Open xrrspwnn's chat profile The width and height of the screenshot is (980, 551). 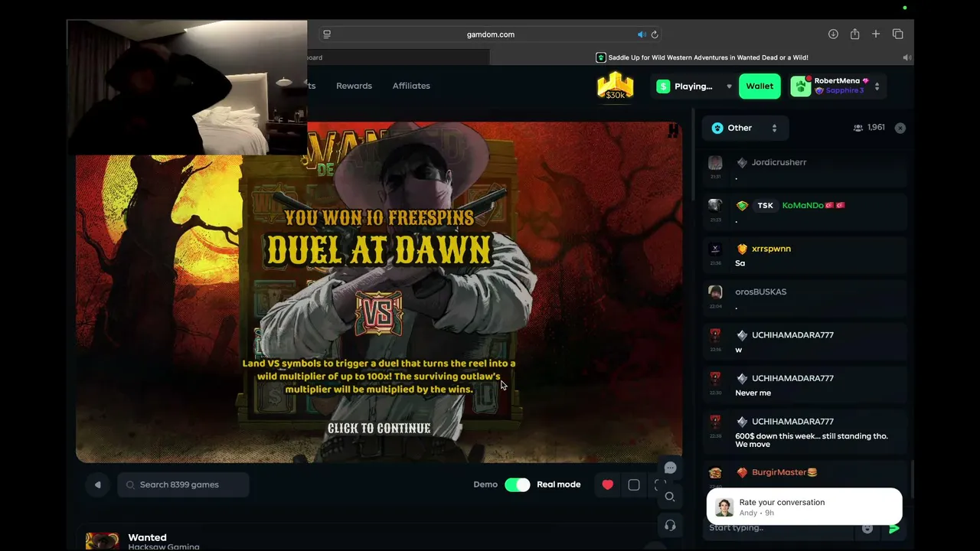tap(771, 249)
